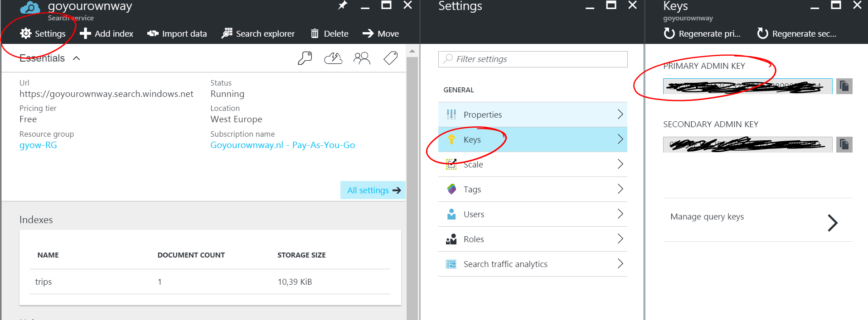Click the yellow key icon for Keys
The image size is (868, 320).
click(451, 139)
